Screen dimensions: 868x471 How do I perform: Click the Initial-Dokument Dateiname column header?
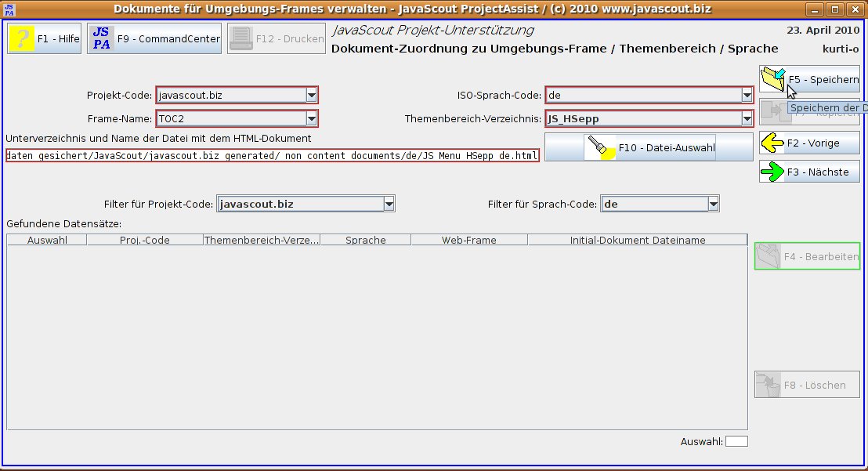click(x=637, y=240)
